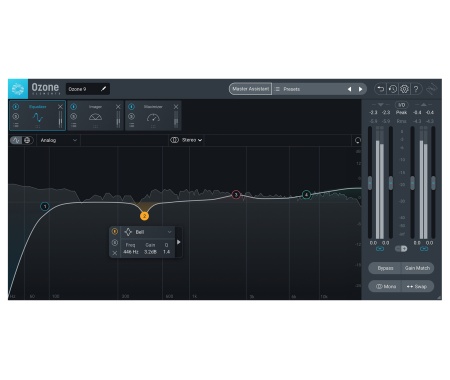Solo band 2 in the node popup
This screenshot has height=380, width=450.
point(115,242)
